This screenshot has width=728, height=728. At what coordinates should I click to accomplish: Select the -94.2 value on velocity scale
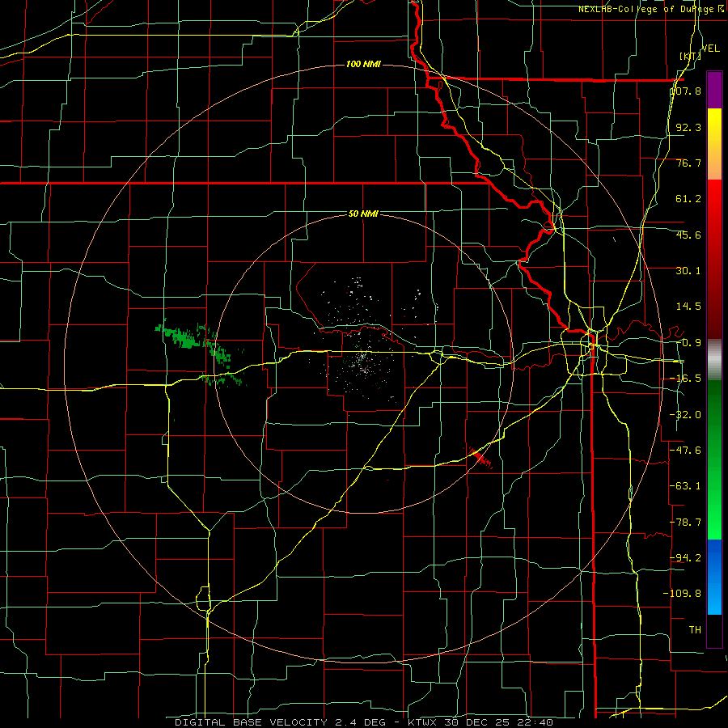686,557
